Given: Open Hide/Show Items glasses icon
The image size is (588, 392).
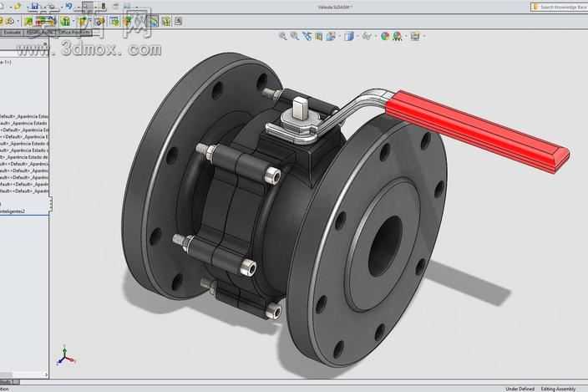Looking at the screenshot, I should [367, 36].
